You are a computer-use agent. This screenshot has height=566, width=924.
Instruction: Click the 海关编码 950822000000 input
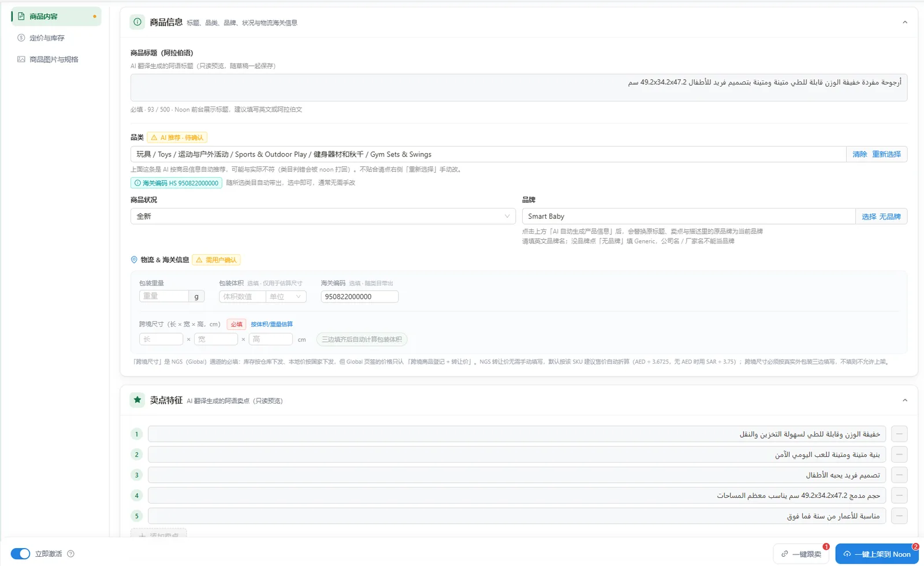[359, 296]
